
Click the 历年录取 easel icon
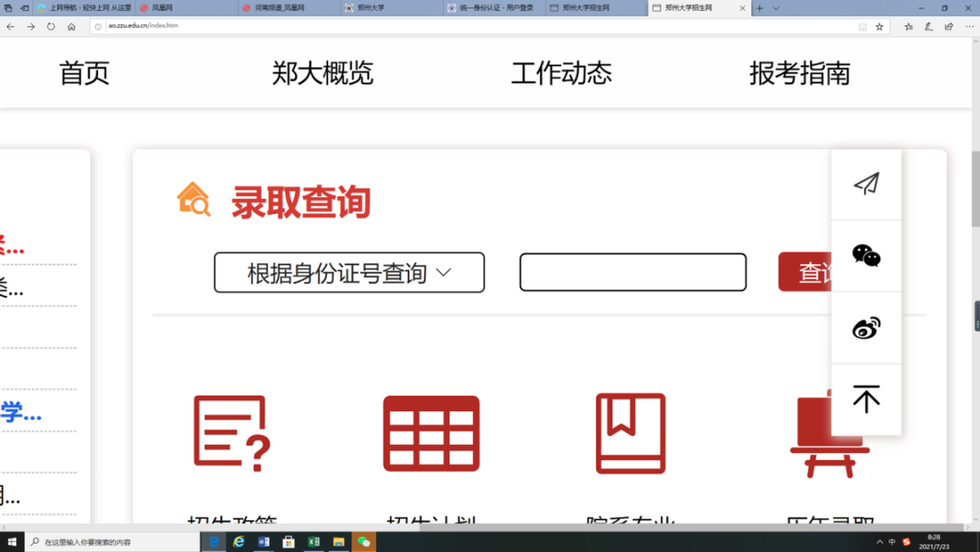tap(826, 436)
